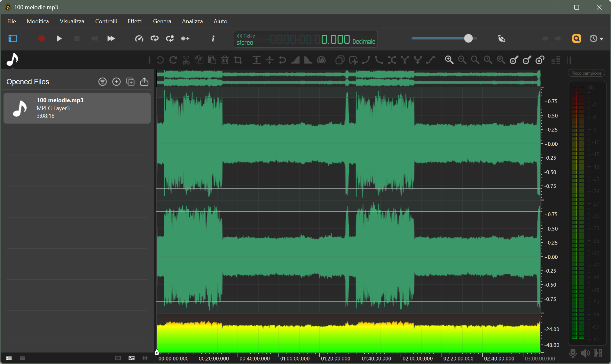The width and height of the screenshot is (611, 364).
Task: Open the Modifica menu
Action: (x=38, y=21)
